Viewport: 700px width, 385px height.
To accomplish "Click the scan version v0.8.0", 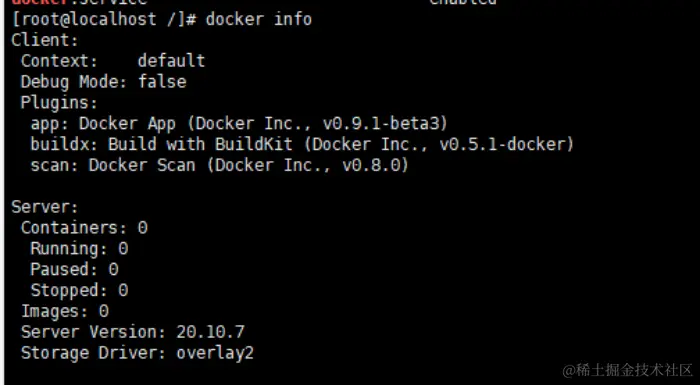I will click(371, 165).
